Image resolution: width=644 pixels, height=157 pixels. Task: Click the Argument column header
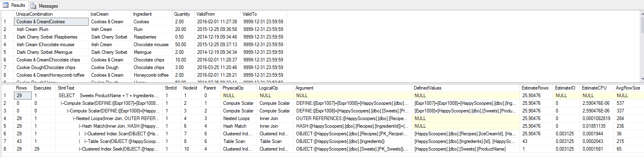[353, 88]
